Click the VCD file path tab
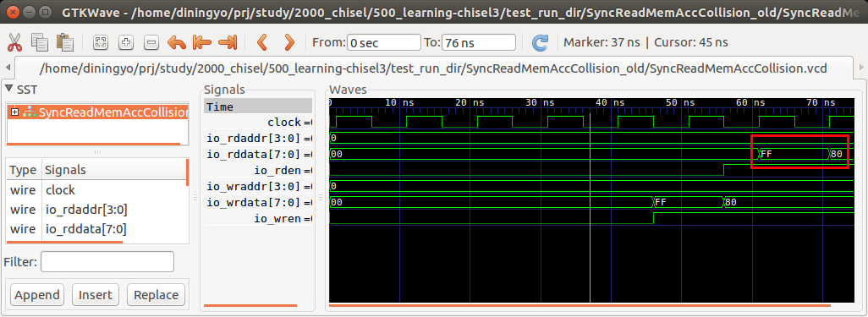 [x=434, y=68]
